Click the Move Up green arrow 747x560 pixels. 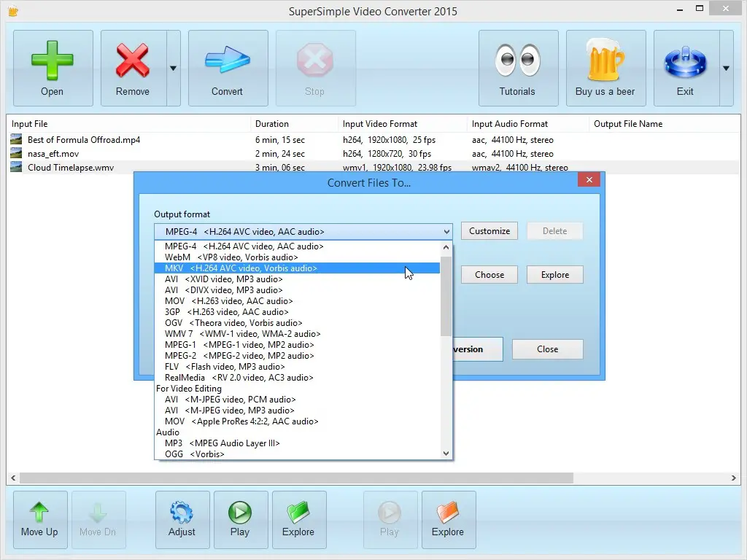click(40, 520)
